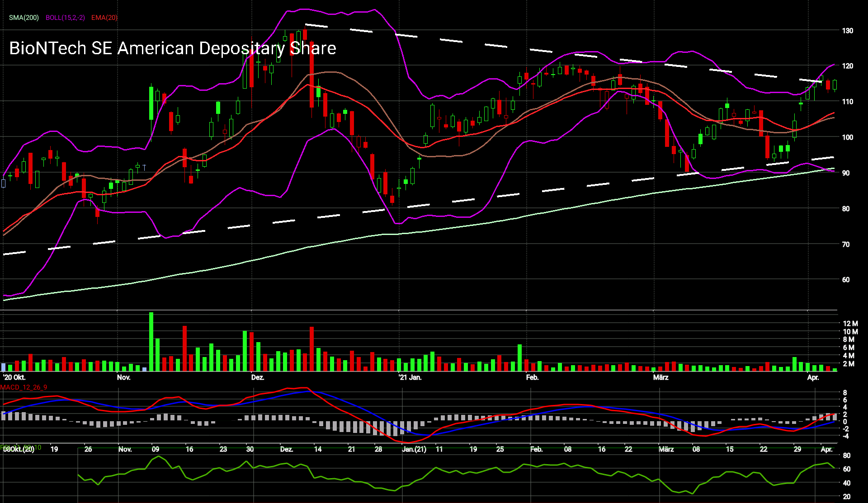Image resolution: width=868 pixels, height=503 pixels.
Task: Click the März label under volume panel
Action: tap(660, 377)
